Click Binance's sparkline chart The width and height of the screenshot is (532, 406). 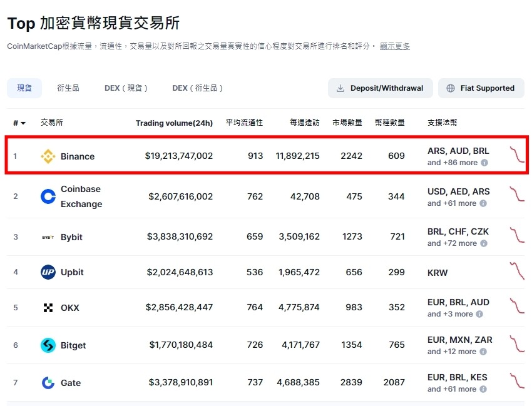[517, 155]
